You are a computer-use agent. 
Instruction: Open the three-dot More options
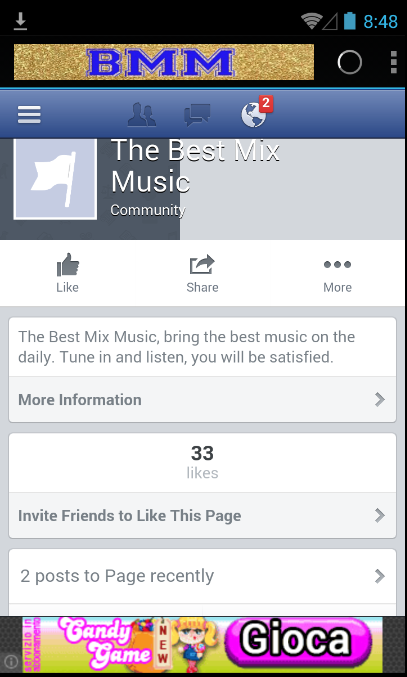click(338, 264)
